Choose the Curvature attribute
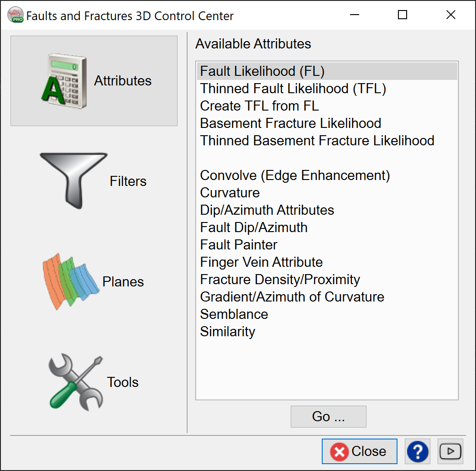The height and width of the screenshot is (471, 476). coord(230,193)
